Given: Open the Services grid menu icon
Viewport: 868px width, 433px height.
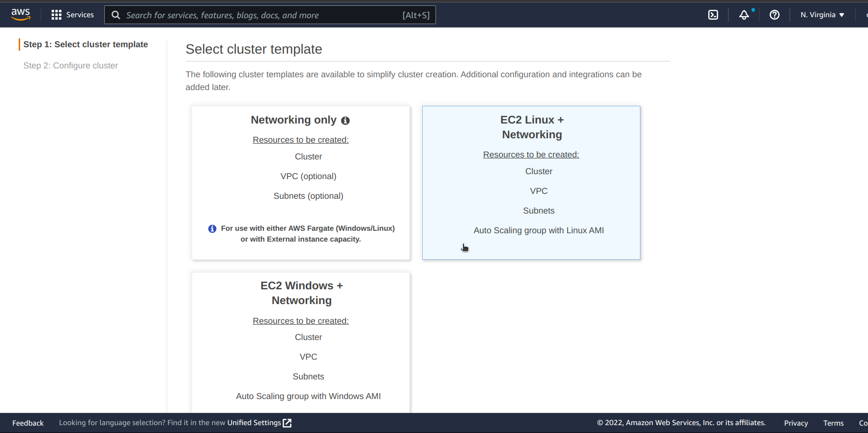Looking at the screenshot, I should (57, 15).
